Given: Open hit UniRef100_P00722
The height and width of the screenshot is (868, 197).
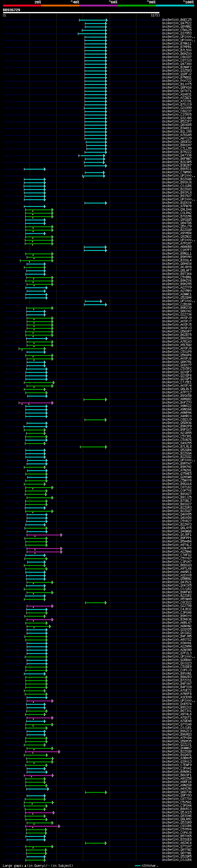Looking at the screenshot, I should coord(177,81).
